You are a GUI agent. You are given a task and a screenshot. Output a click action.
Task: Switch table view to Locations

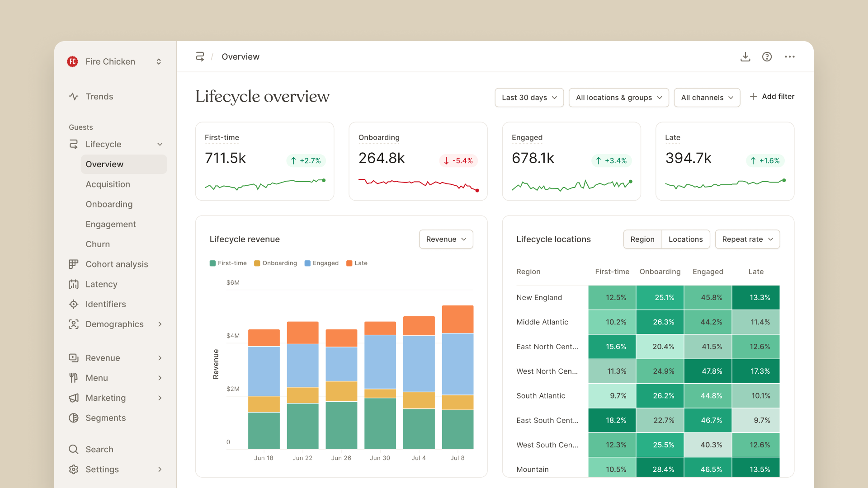pyautogui.click(x=685, y=239)
